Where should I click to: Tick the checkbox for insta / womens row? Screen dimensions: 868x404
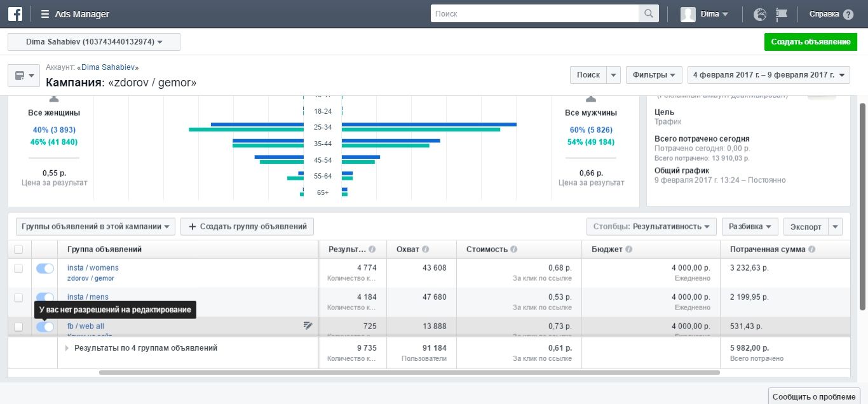pyautogui.click(x=18, y=269)
